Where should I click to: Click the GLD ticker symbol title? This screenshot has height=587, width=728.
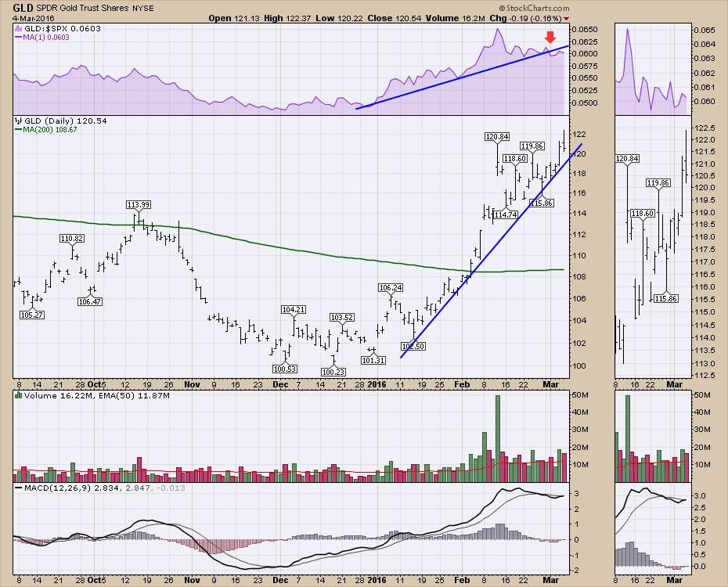[x=23, y=7]
